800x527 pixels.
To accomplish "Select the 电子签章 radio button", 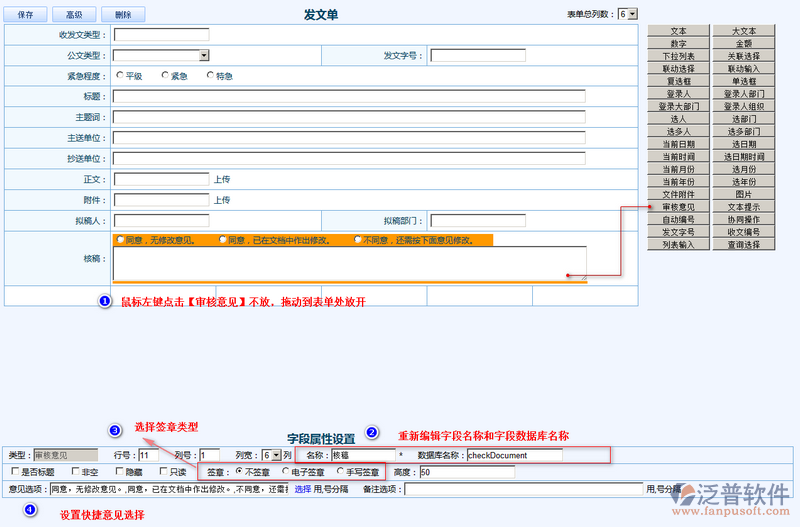I will pyautogui.click(x=286, y=471).
